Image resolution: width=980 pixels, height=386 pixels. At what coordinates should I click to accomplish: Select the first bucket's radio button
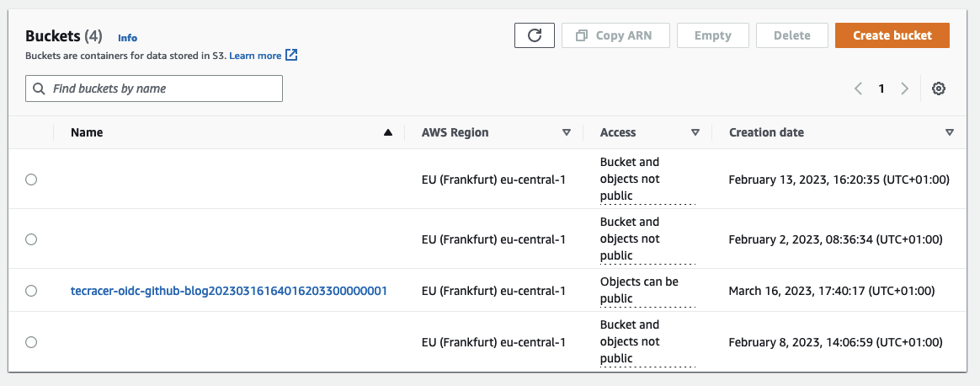pos(31,180)
